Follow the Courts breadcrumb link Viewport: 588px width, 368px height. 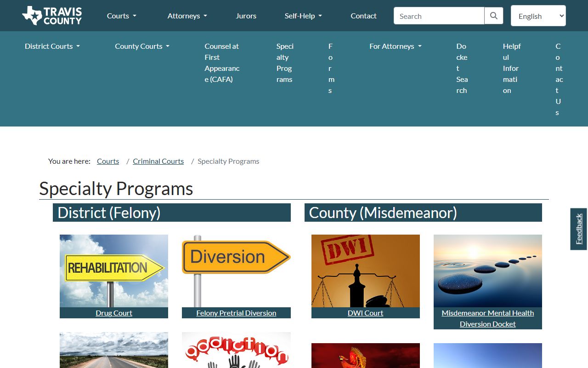tap(108, 161)
